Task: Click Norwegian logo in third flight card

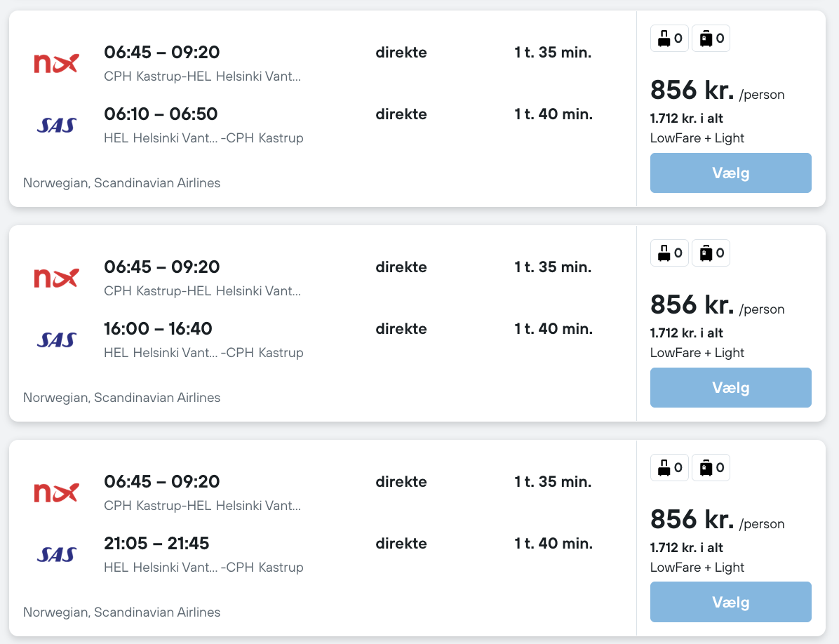Action: pos(57,492)
